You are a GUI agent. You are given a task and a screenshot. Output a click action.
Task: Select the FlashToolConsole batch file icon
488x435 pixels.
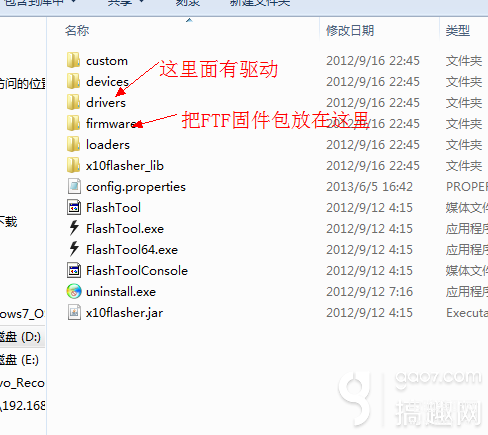point(74,270)
